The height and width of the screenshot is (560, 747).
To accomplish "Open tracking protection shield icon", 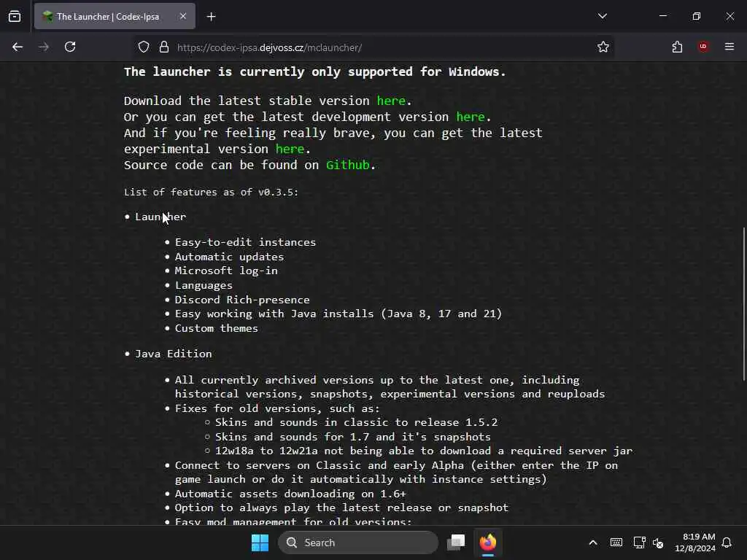I will [x=144, y=47].
